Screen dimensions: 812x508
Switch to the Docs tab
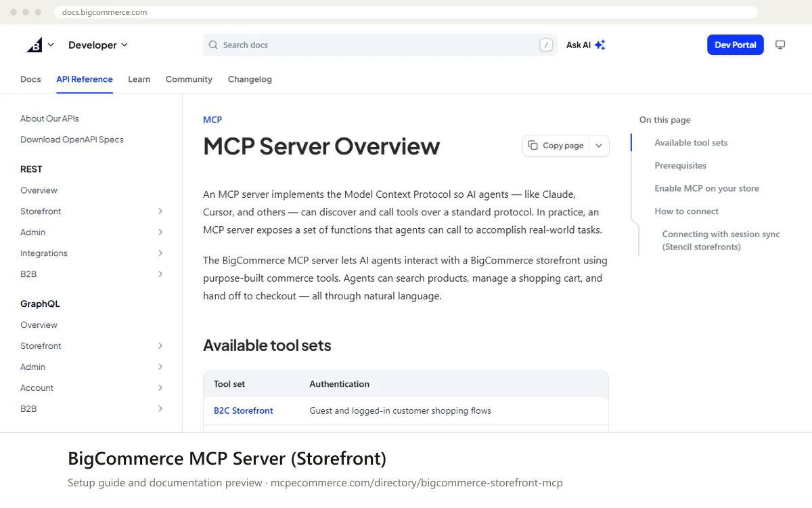[x=30, y=79]
